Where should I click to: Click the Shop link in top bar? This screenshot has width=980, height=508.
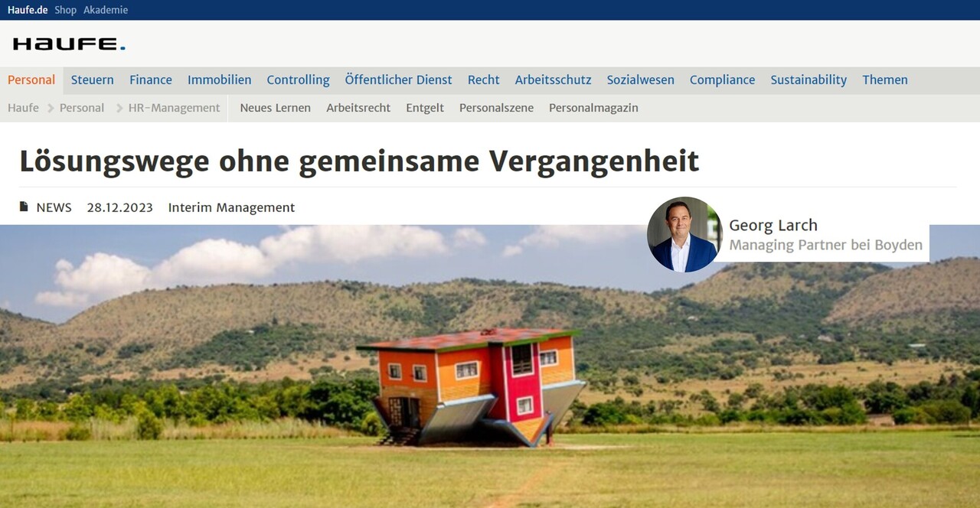[66, 10]
